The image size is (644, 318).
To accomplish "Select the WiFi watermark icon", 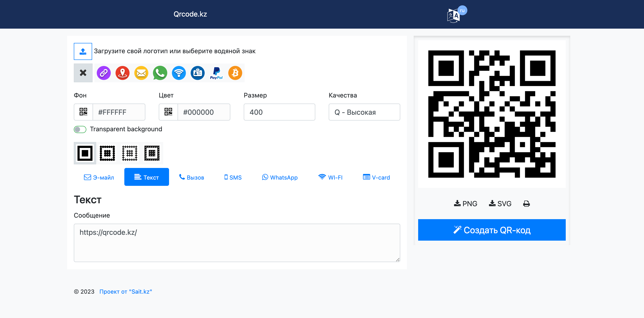I will pyautogui.click(x=179, y=73).
